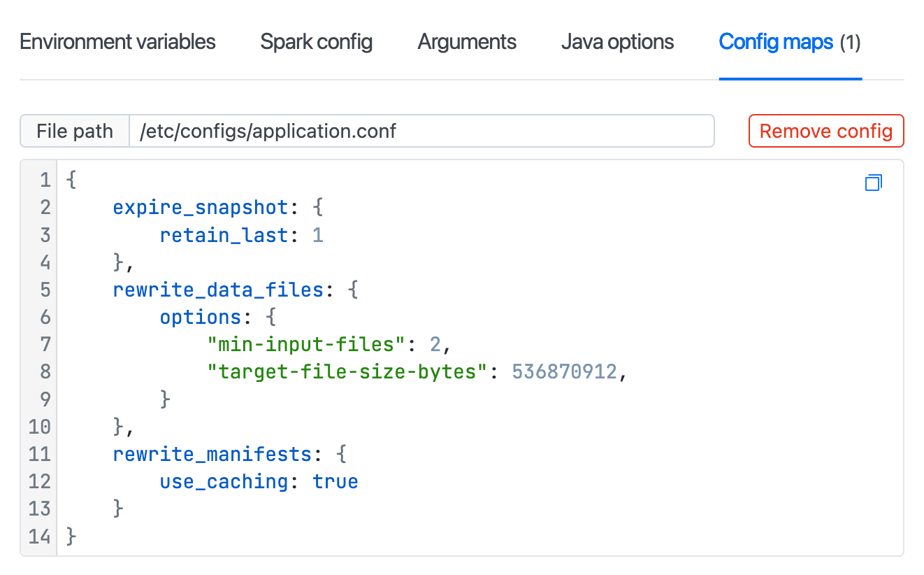This screenshot has width=924, height=575.
Task: Click the use_caching key
Action: point(224,481)
